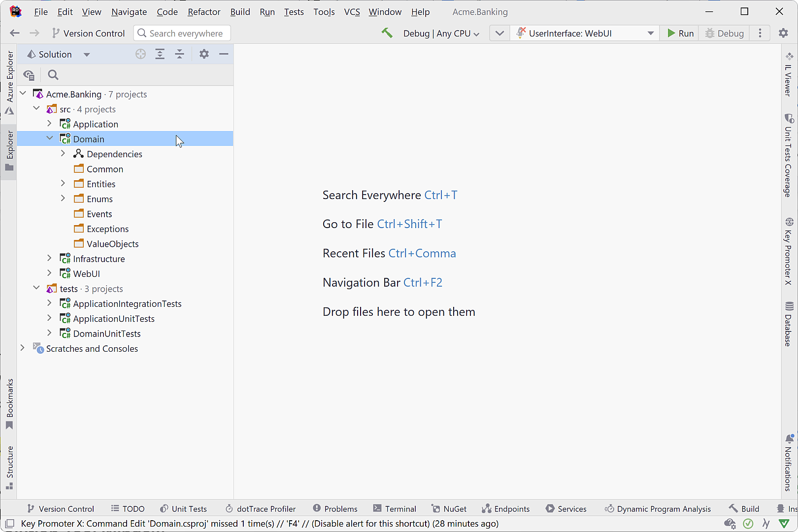798x532 pixels.
Task: Click the search magnifier in the Solution explorer
Action: tap(53, 75)
